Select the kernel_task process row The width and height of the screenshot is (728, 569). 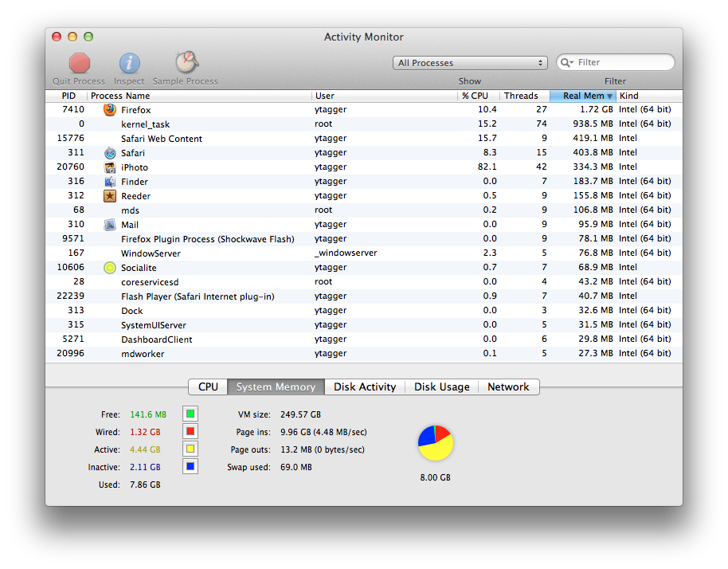[364, 124]
